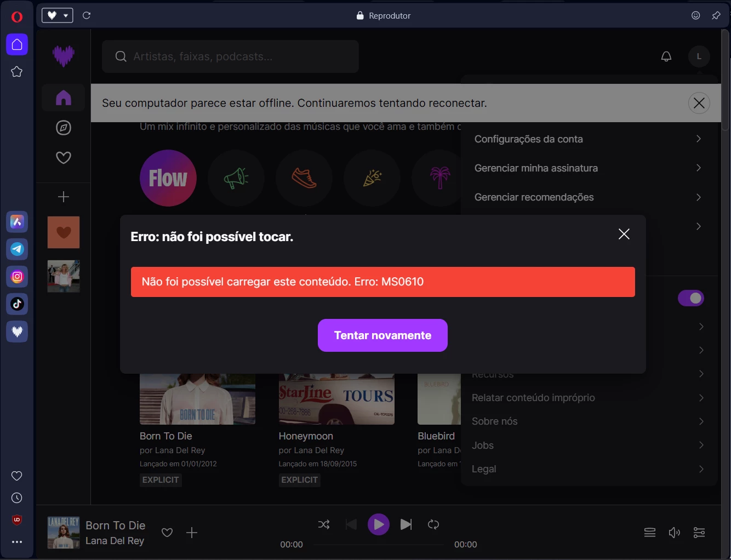Open Honeymoon album title

(x=306, y=436)
